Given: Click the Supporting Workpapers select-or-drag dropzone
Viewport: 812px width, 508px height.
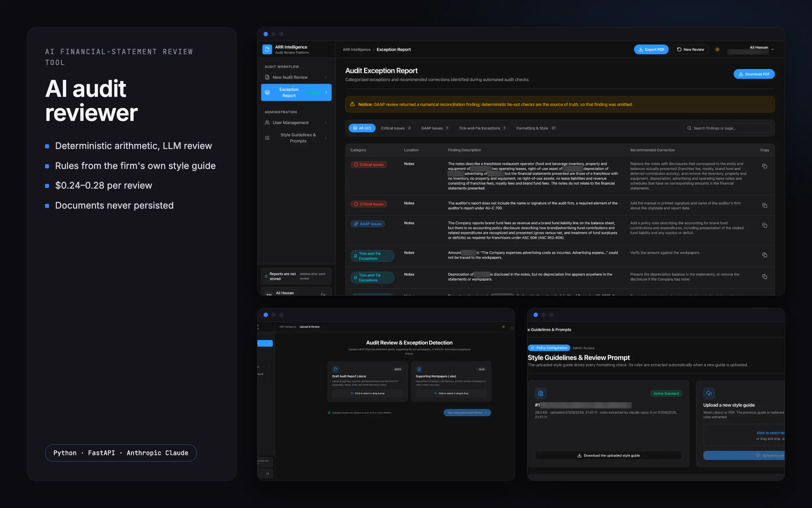Looking at the screenshot, I should [x=451, y=394].
